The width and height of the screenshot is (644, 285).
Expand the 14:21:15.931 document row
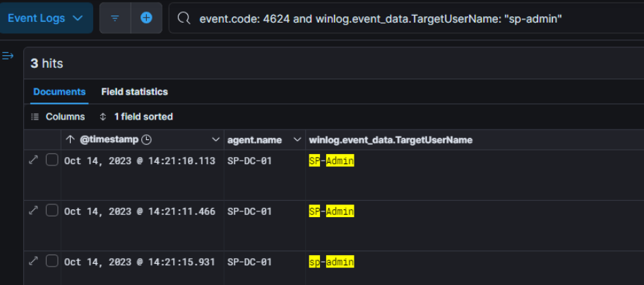33,261
